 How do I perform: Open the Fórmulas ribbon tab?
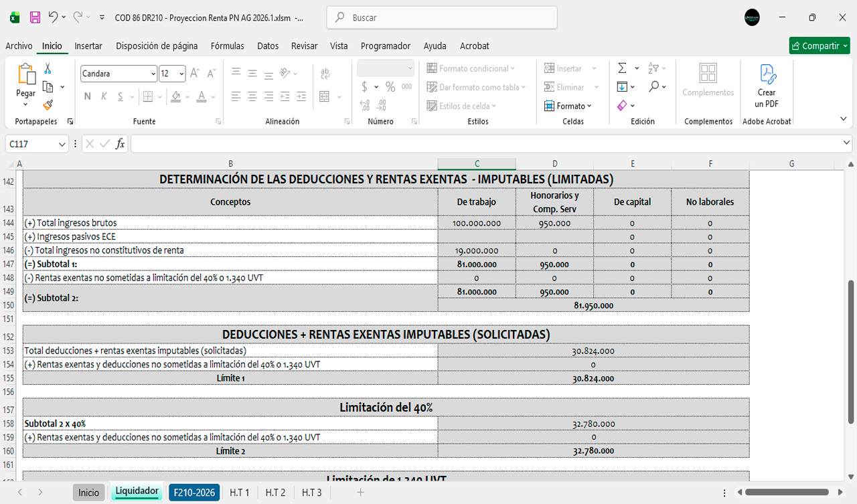point(227,46)
